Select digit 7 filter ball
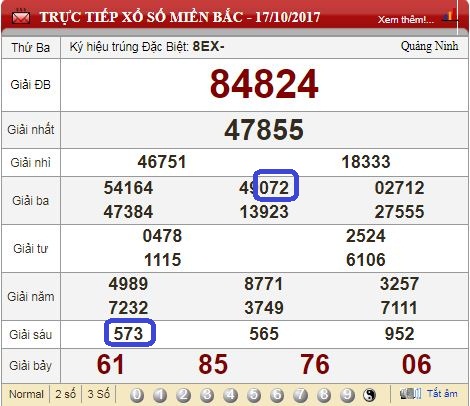This screenshot has height=406, width=470. click(x=300, y=395)
